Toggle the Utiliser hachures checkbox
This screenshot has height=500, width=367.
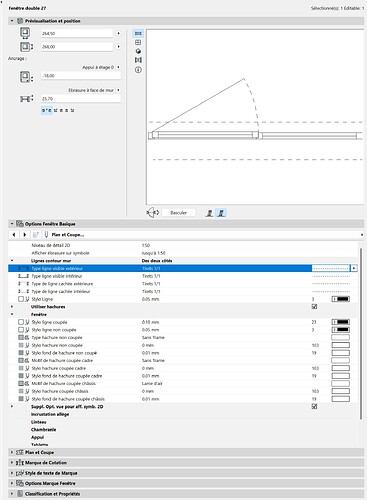(x=314, y=307)
